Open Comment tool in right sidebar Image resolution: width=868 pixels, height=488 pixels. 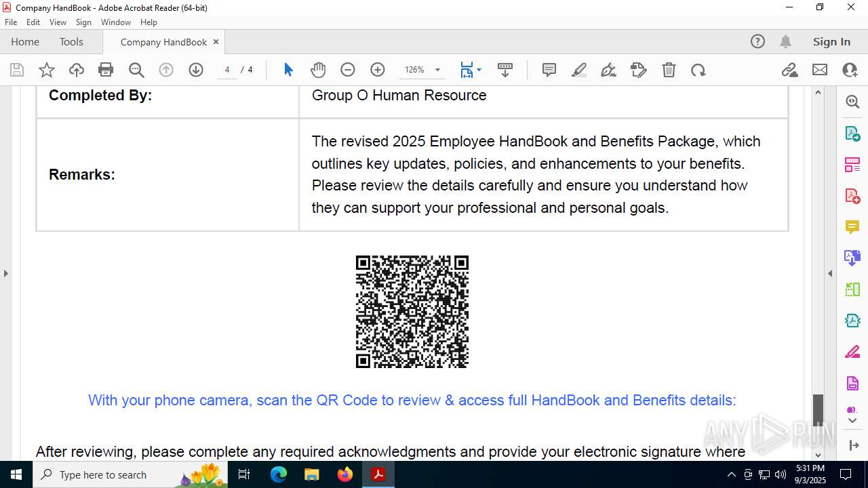pos(852,227)
